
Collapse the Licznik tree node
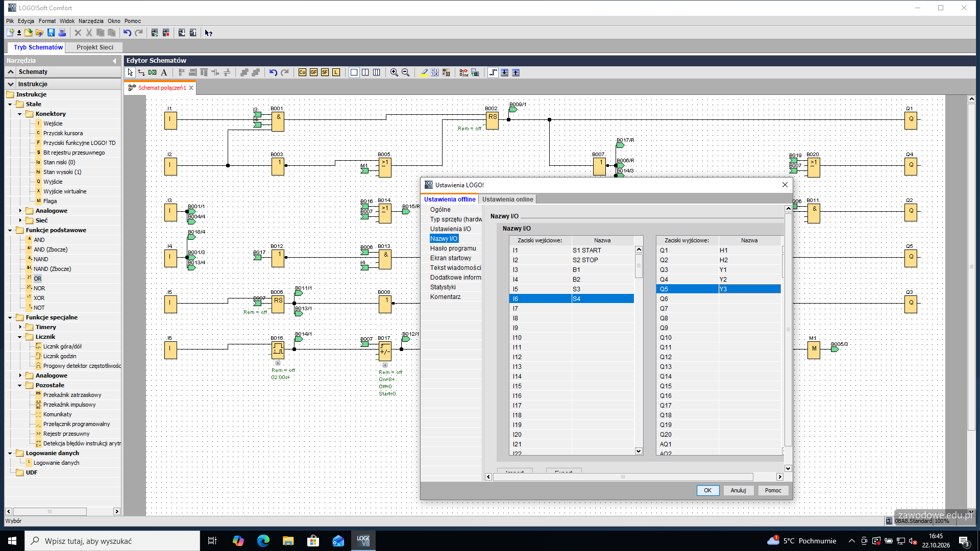(20, 337)
